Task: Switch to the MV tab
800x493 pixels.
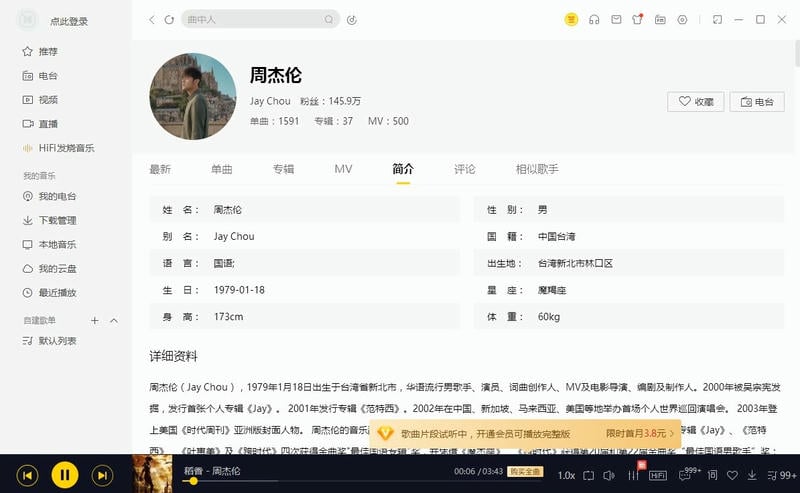Action: (343, 169)
